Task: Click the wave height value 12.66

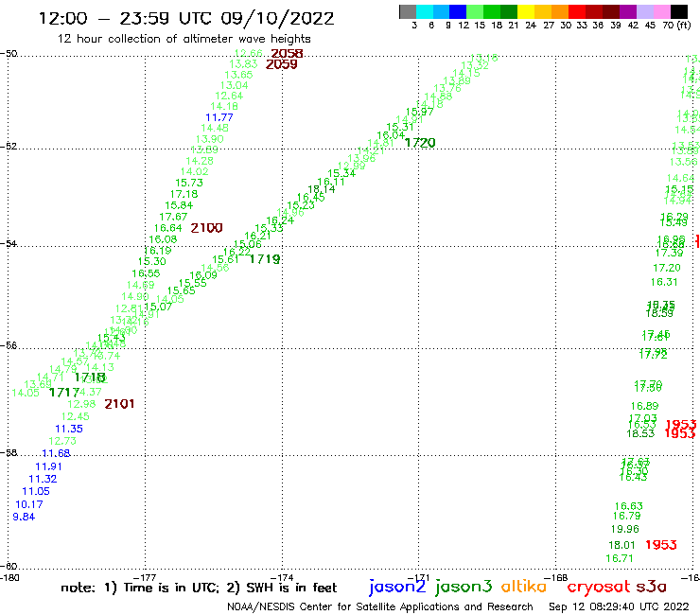Action: click(248, 54)
